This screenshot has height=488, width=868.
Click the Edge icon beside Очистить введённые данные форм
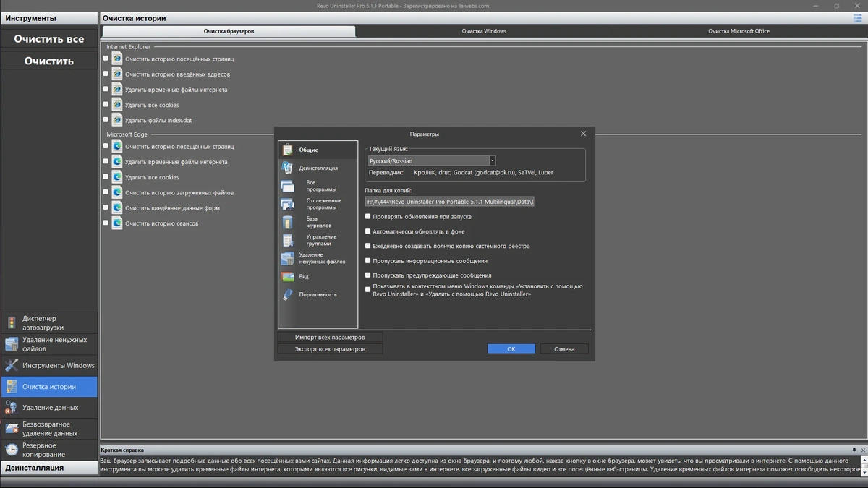click(x=117, y=207)
